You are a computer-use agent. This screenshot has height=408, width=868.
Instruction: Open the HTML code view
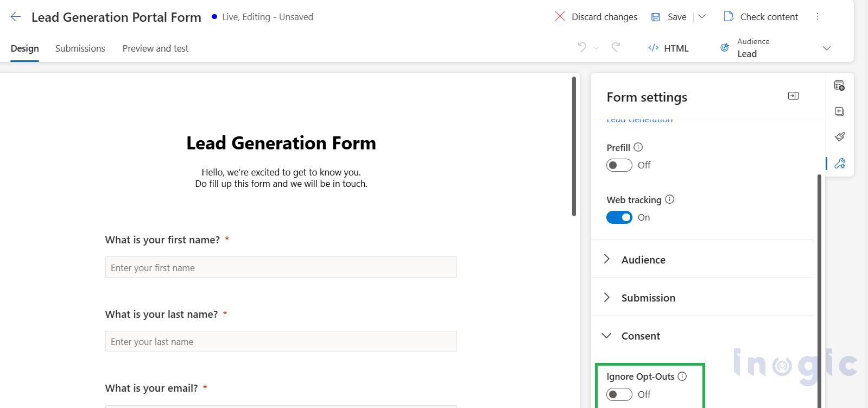click(x=668, y=48)
